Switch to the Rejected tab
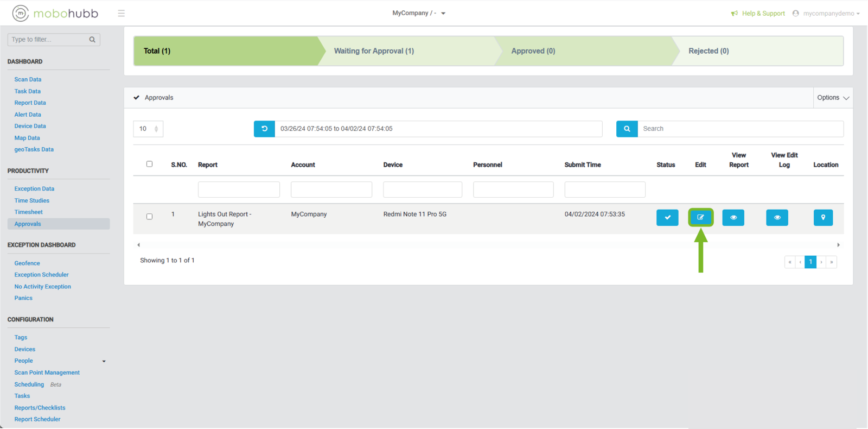 point(709,51)
